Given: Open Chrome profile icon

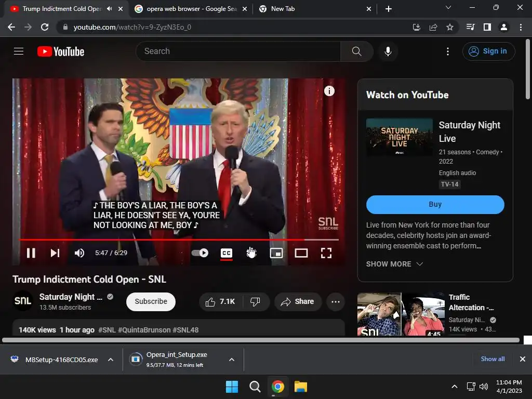Looking at the screenshot, I should [x=504, y=27].
